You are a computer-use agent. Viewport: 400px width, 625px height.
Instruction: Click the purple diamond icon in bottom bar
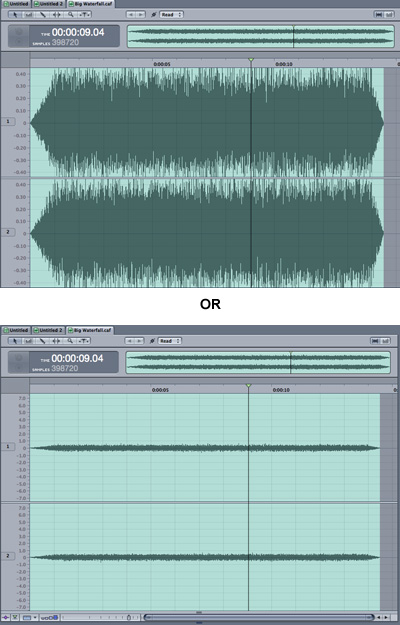(6, 617)
